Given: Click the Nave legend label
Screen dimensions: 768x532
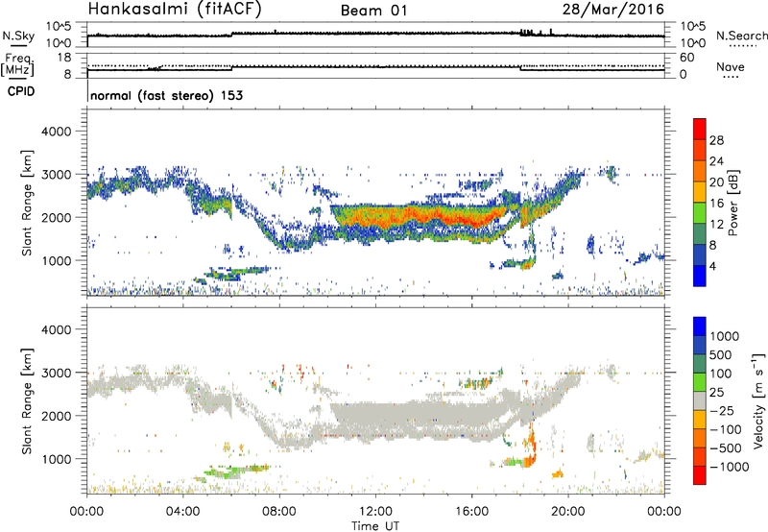Looking at the screenshot, I should (731, 67).
